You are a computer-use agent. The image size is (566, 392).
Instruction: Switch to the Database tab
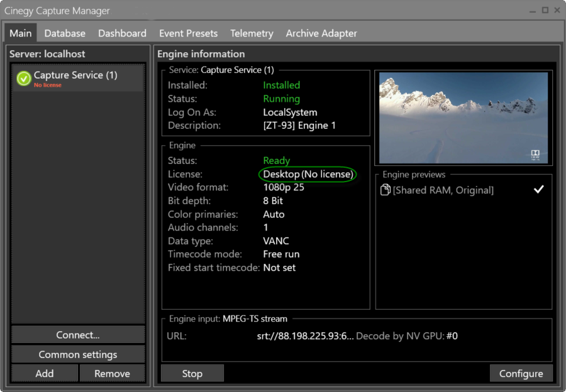pyautogui.click(x=65, y=33)
